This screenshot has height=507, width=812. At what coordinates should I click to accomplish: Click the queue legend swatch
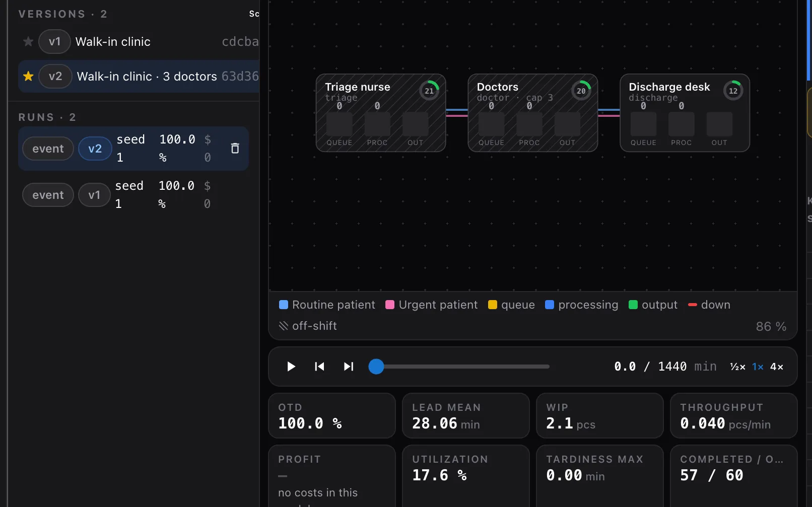coord(493,305)
